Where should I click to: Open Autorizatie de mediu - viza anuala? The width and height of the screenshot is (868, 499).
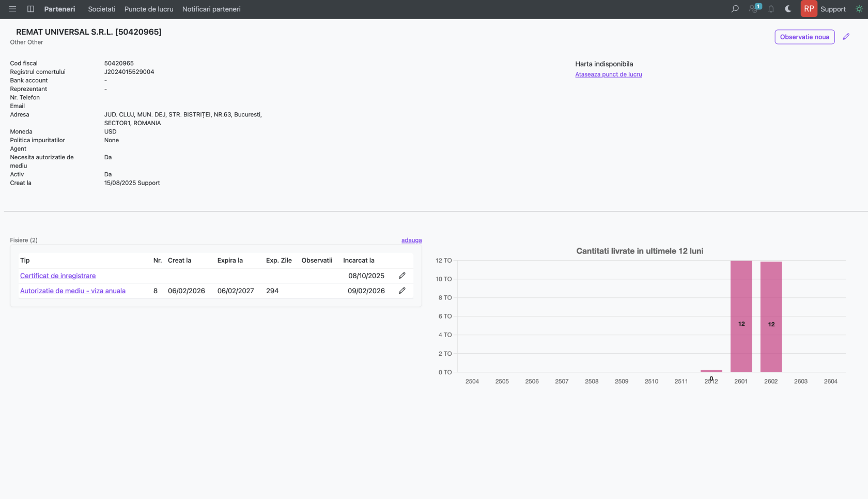tap(73, 291)
